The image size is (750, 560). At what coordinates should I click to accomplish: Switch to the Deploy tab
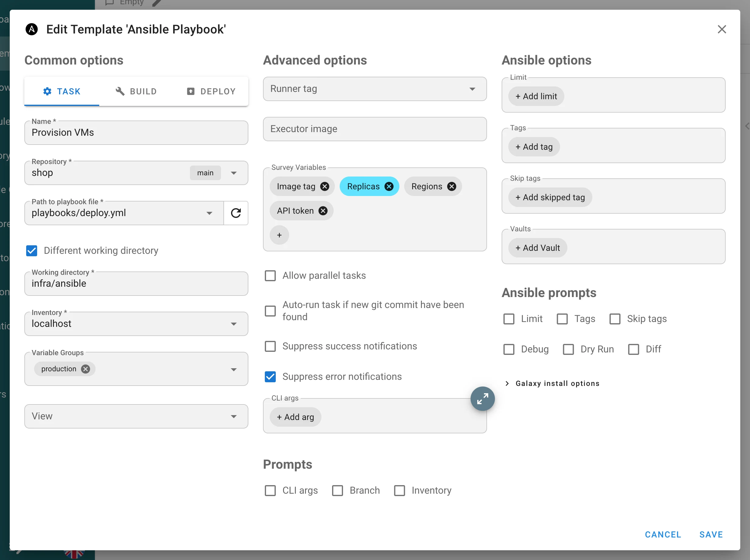click(x=211, y=91)
